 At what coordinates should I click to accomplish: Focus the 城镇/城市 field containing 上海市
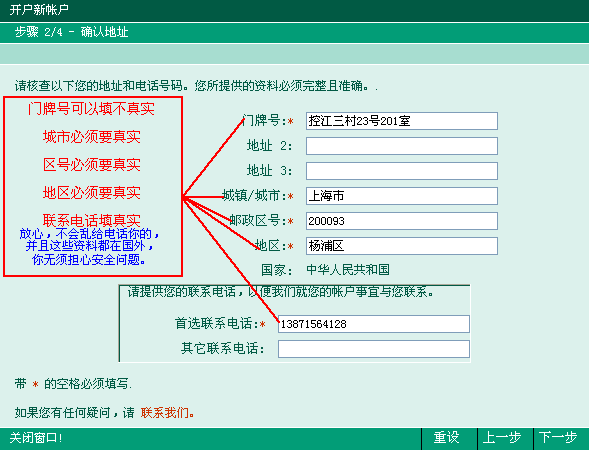402,196
